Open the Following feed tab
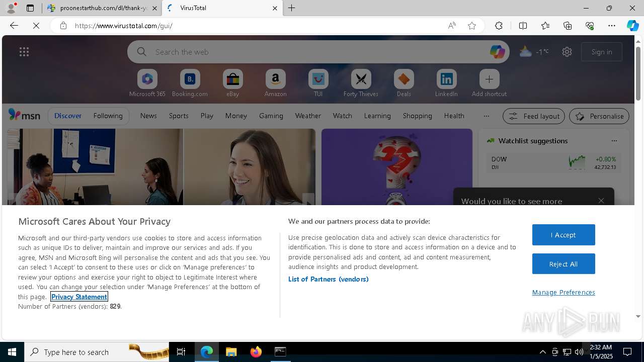Image resolution: width=644 pixels, height=362 pixels. pyautogui.click(x=108, y=116)
